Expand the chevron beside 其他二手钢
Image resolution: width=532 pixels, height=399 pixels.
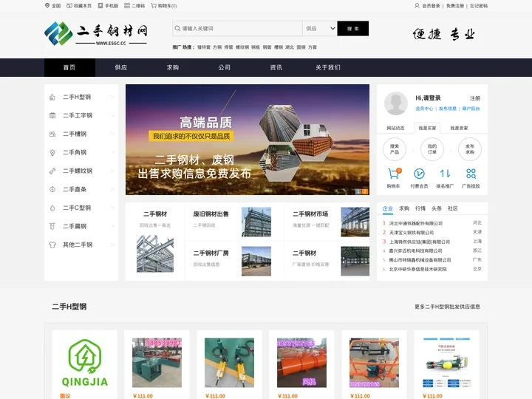coord(112,245)
